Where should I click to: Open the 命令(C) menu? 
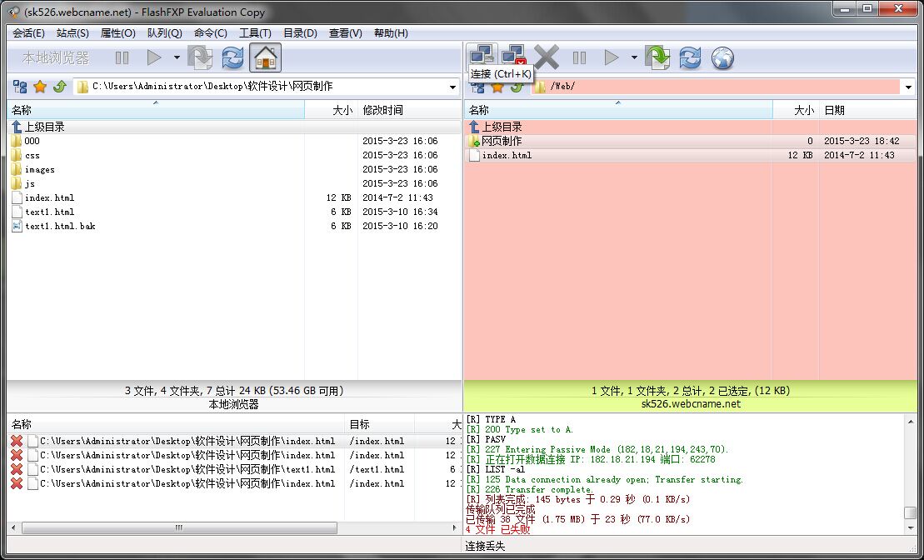point(210,33)
